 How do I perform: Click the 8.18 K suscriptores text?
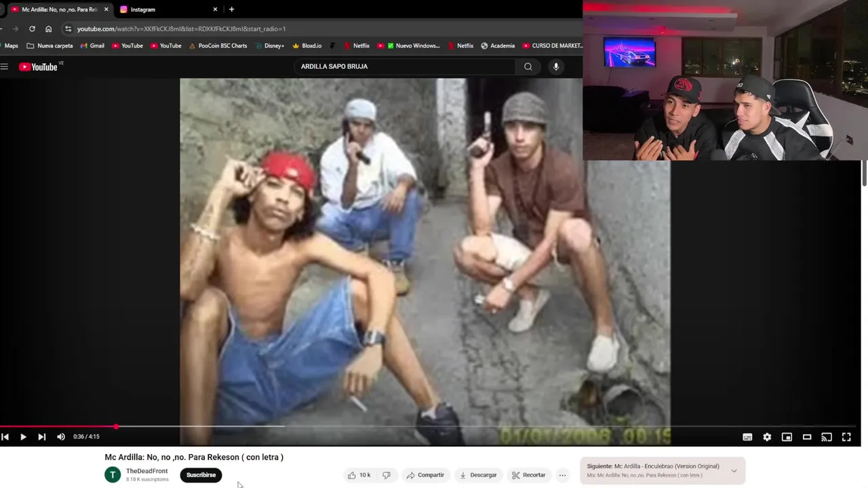coord(147,479)
